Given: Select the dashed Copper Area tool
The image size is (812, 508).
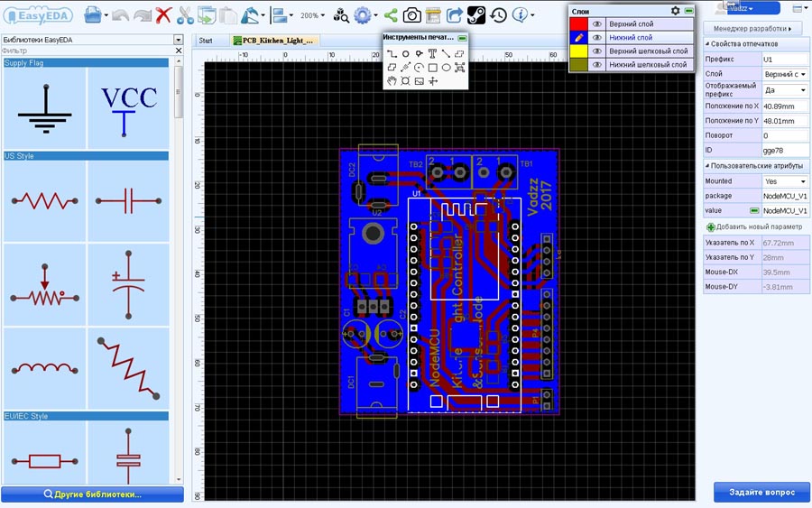Looking at the screenshot, I should click(x=459, y=53).
